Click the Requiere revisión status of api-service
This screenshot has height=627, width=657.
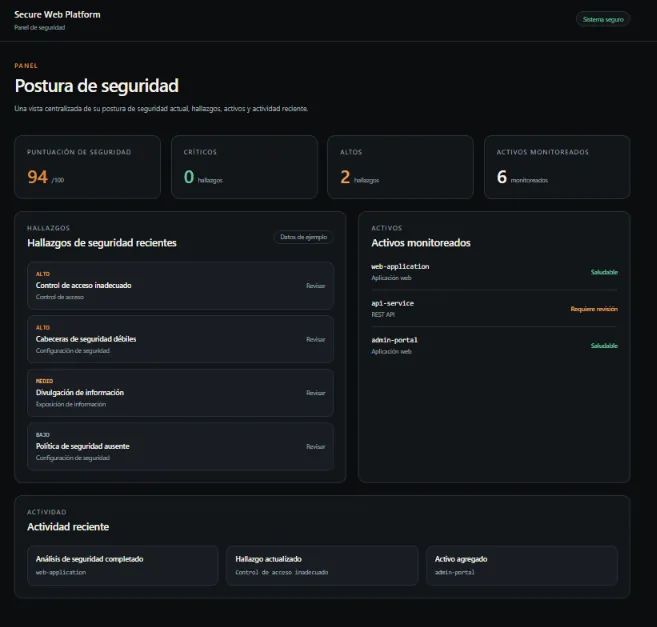tap(594, 309)
